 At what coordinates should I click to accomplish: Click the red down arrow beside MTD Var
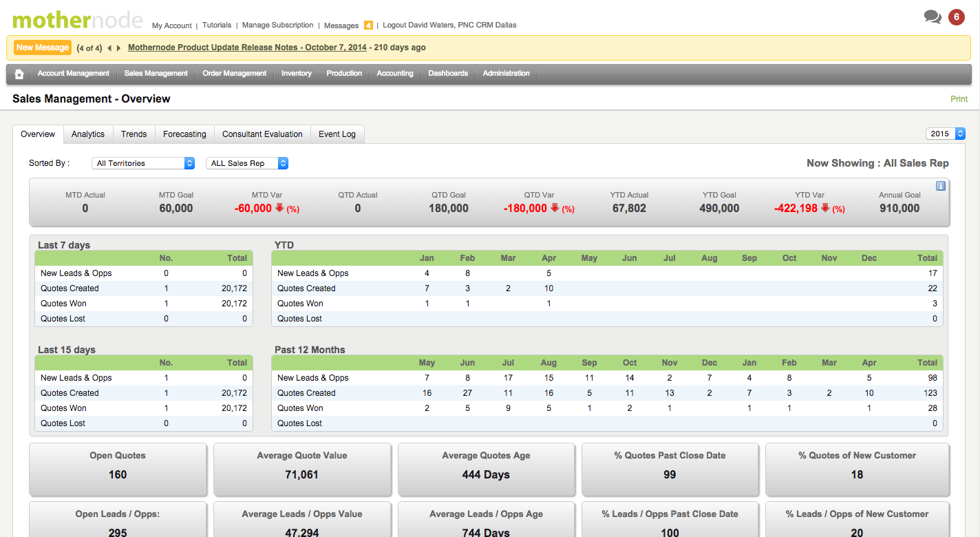click(x=279, y=208)
